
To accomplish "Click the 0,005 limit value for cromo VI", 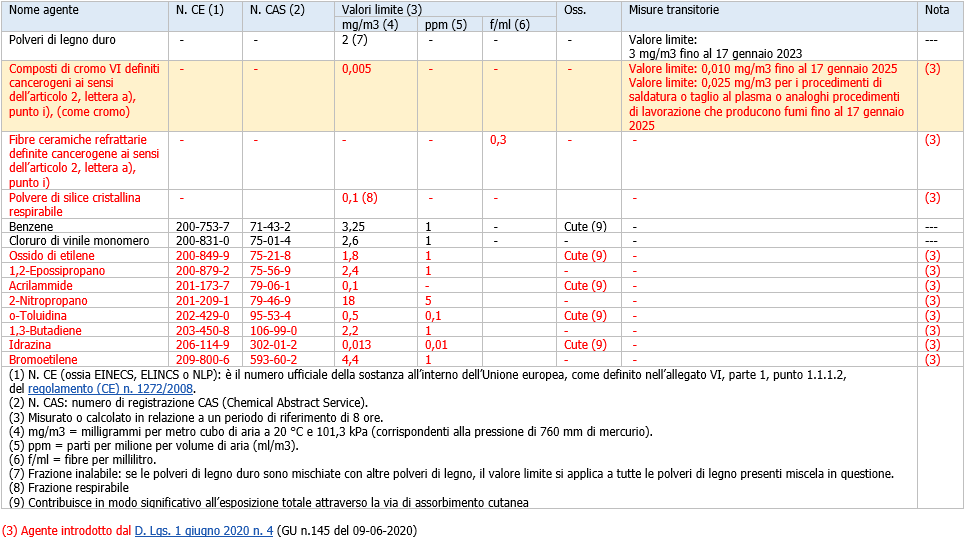I will [x=357, y=69].
